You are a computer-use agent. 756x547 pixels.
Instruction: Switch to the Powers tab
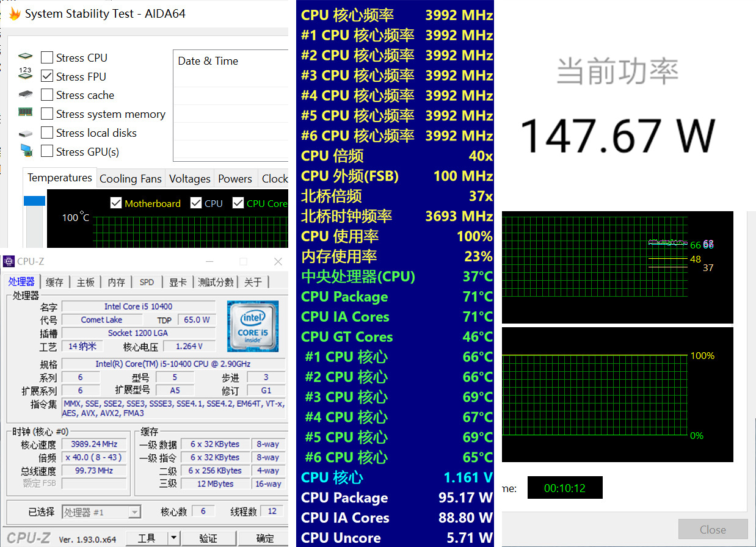click(x=235, y=179)
